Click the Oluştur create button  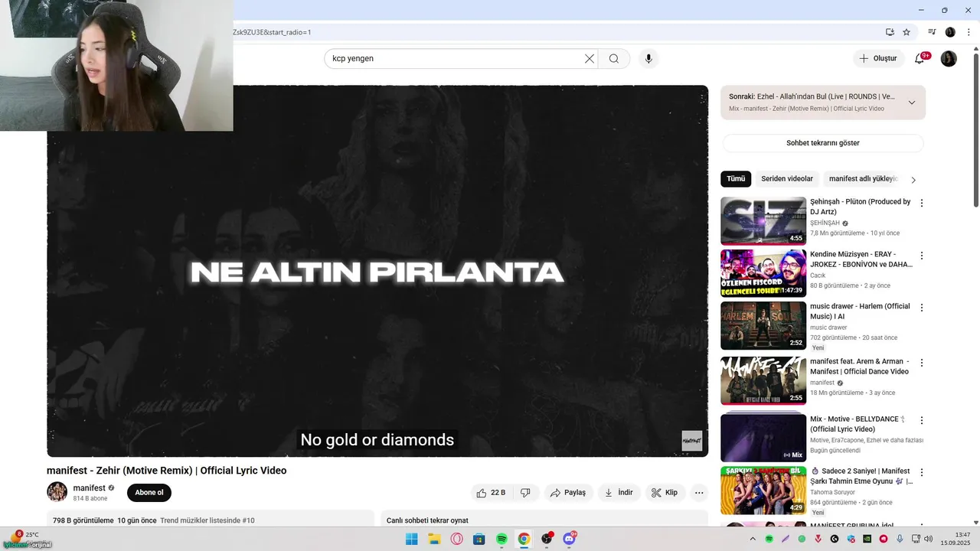(878, 58)
